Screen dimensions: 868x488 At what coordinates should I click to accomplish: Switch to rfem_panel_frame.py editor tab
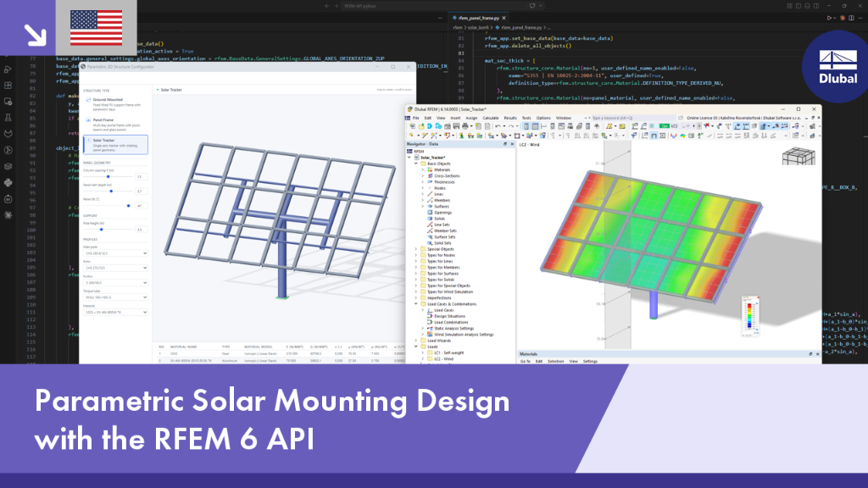[478, 19]
